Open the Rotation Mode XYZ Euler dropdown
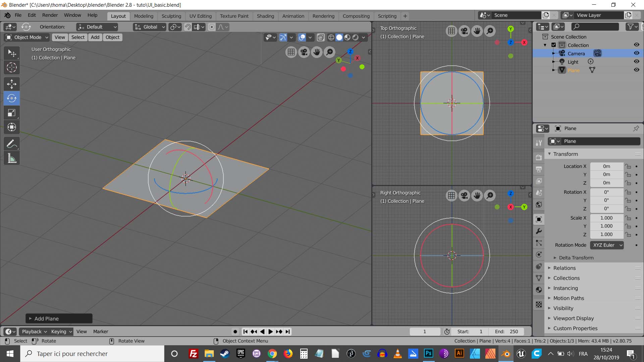The height and width of the screenshot is (362, 644). click(x=607, y=245)
